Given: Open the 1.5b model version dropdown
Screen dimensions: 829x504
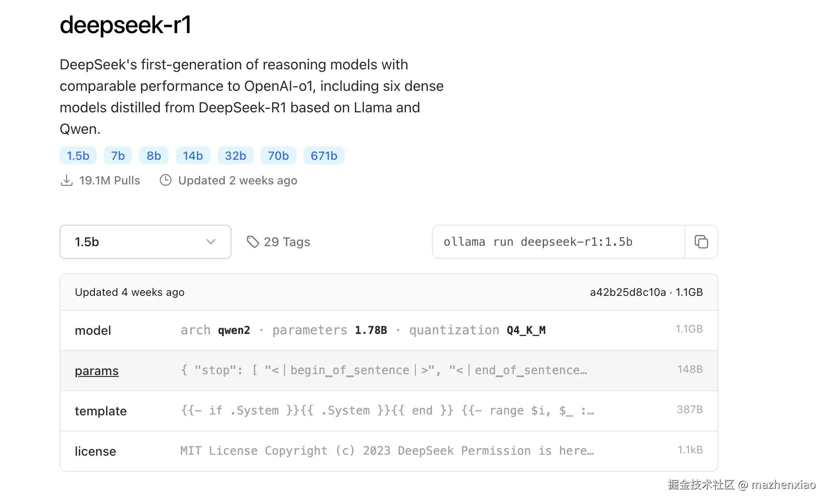Looking at the screenshot, I should coord(145,242).
